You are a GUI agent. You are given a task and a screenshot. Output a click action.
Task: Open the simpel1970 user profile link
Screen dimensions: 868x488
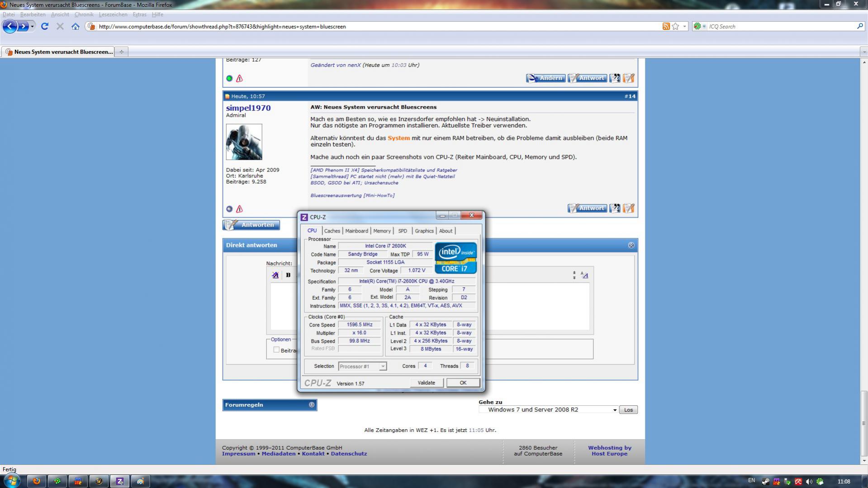[248, 108]
